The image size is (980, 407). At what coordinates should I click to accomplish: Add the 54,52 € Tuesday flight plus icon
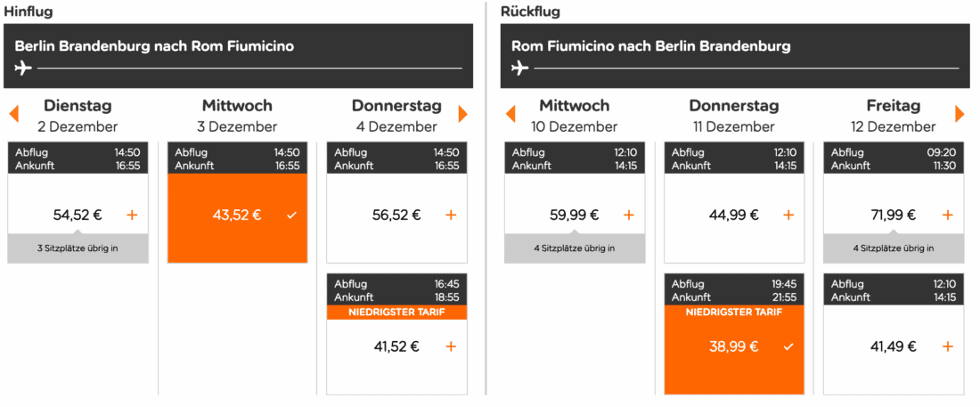(132, 215)
